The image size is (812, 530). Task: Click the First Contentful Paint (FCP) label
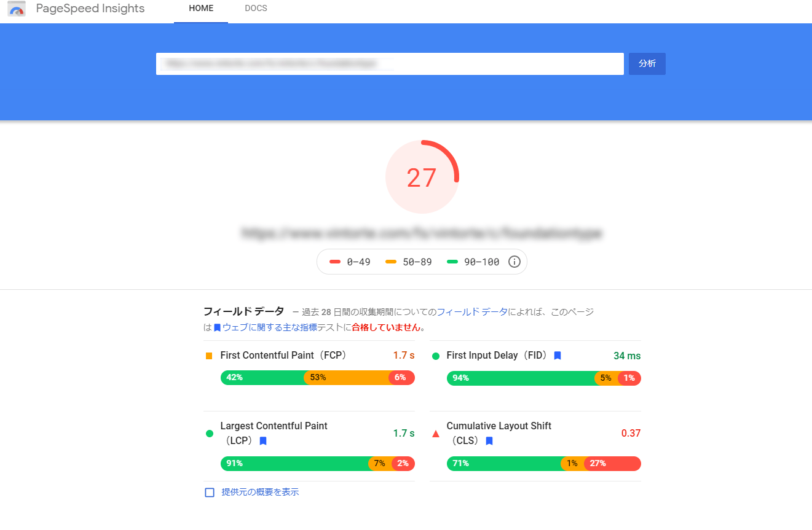click(x=284, y=356)
